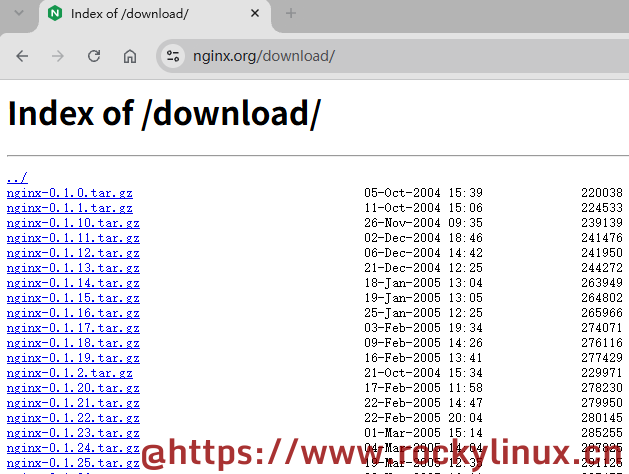Click the nginx favicon on the tab

pos(55,13)
